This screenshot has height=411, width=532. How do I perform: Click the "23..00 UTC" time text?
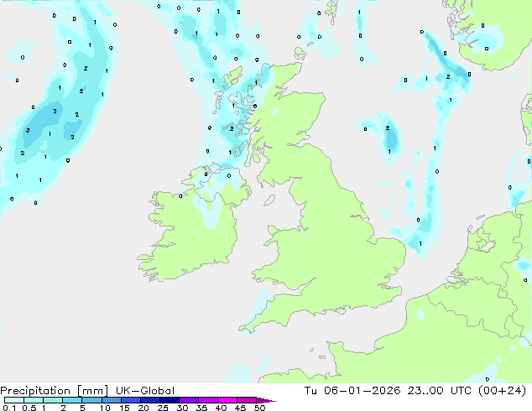(440, 391)
